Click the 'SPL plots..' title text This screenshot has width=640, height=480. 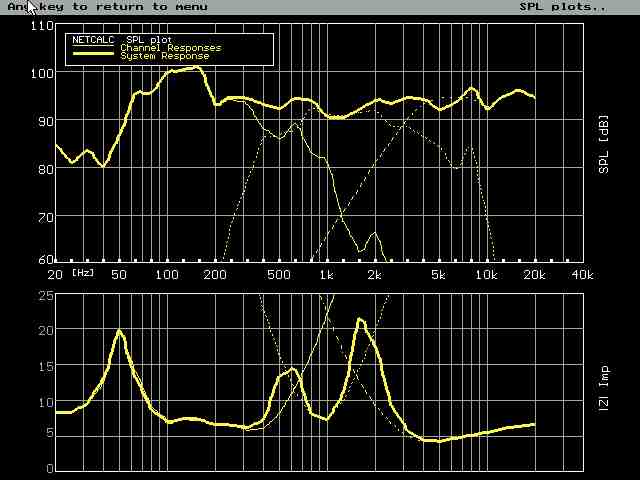pyautogui.click(x=562, y=7)
